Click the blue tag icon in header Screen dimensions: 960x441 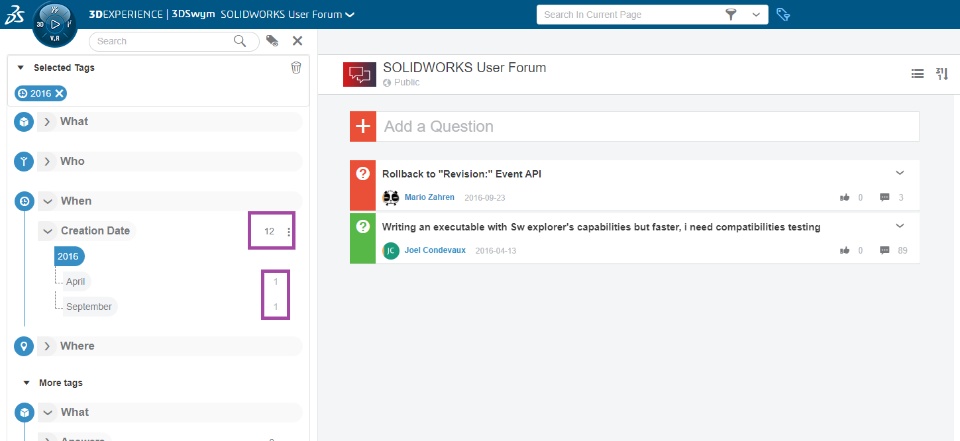783,14
